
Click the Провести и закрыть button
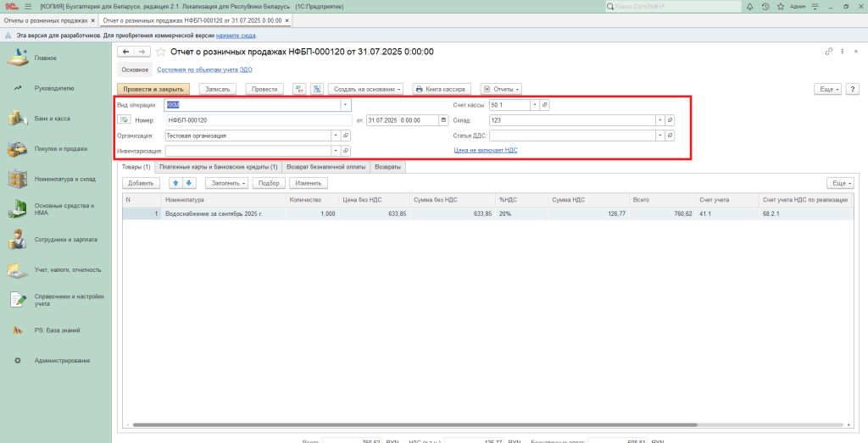[153, 89]
